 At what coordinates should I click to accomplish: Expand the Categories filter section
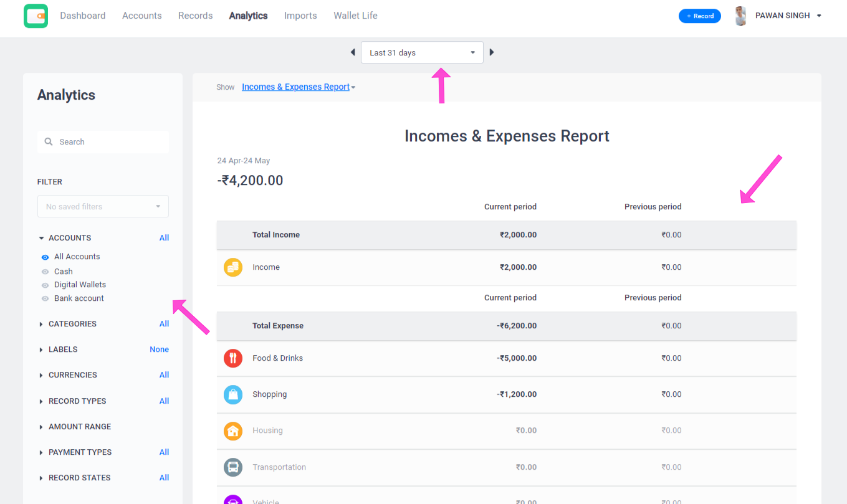click(x=72, y=324)
